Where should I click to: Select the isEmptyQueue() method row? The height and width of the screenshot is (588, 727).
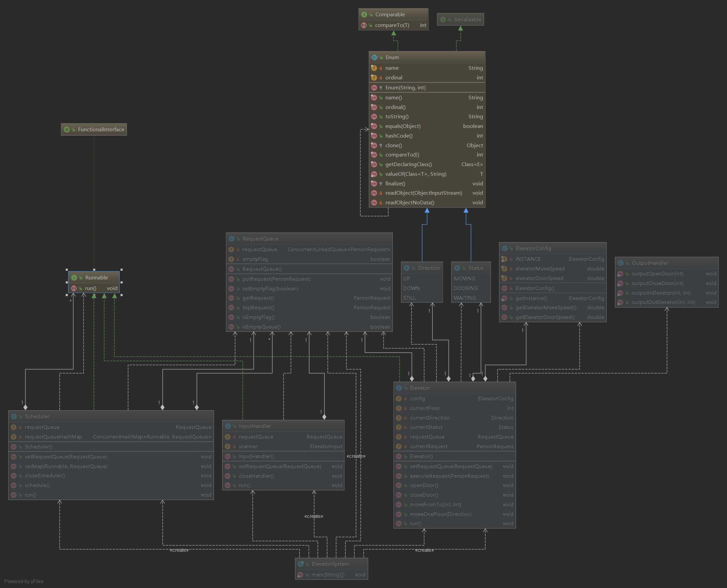pos(309,327)
